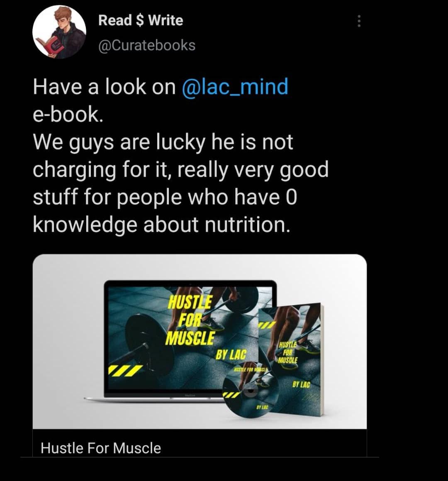This screenshot has height=481, width=448.
Task: Click the line 'knowledge about nutrition.'
Action: click(161, 225)
